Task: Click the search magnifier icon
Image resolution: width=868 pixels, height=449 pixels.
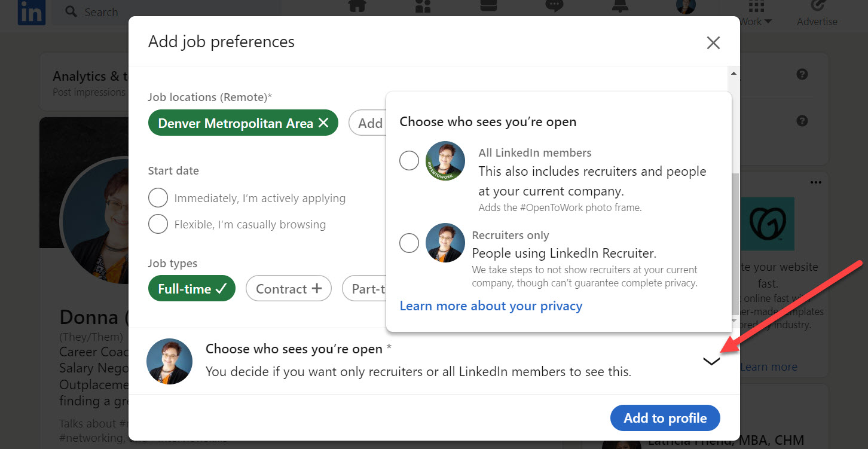Action: click(x=71, y=12)
